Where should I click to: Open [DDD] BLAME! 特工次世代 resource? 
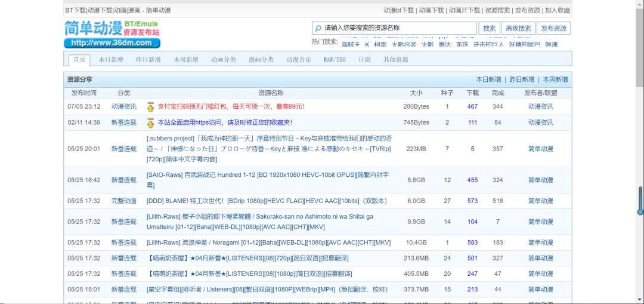(x=267, y=201)
